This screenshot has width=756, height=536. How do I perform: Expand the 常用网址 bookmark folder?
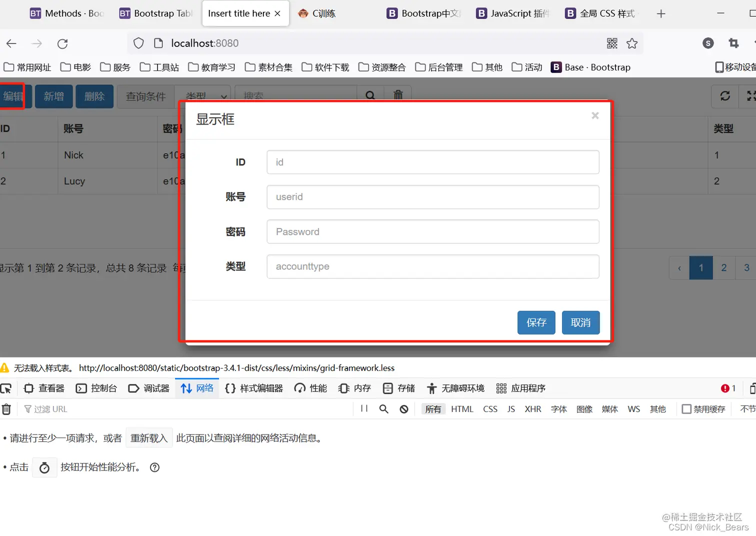click(x=27, y=66)
